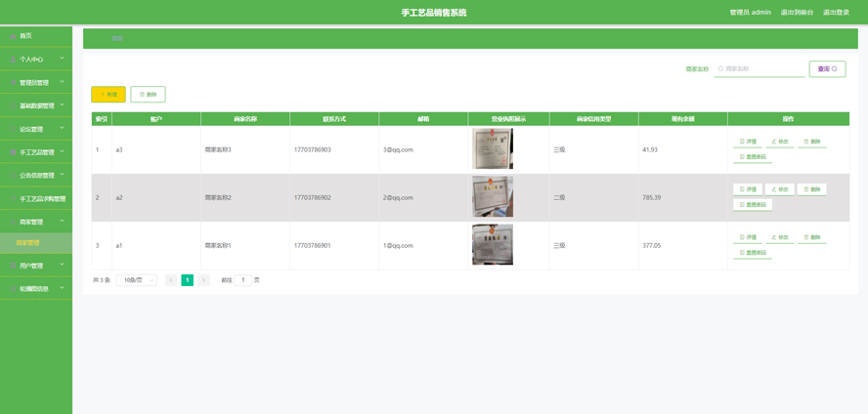This screenshot has height=414, width=868.
Task: Open the license thumbnail for 商家名称2
Action: tap(493, 197)
